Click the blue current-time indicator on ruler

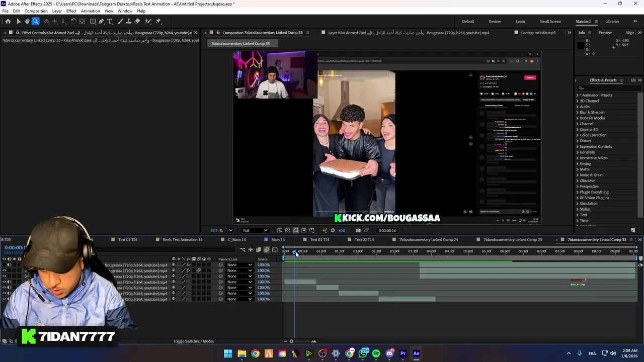click(294, 252)
